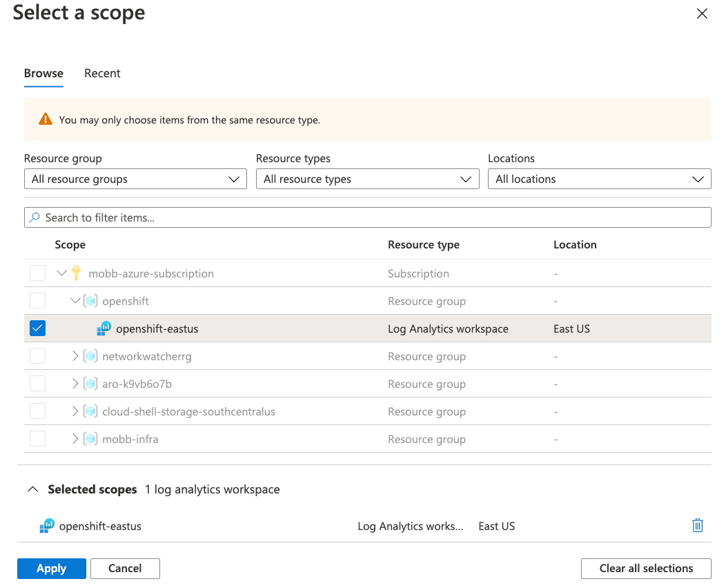
Task: Switch to the Recent tab
Action: coord(101,72)
